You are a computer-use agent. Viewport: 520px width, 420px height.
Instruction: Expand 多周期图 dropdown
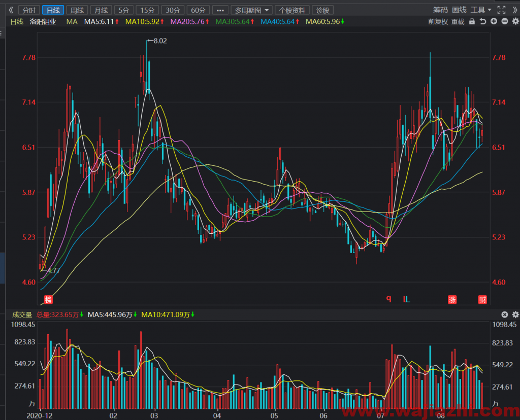click(252, 10)
